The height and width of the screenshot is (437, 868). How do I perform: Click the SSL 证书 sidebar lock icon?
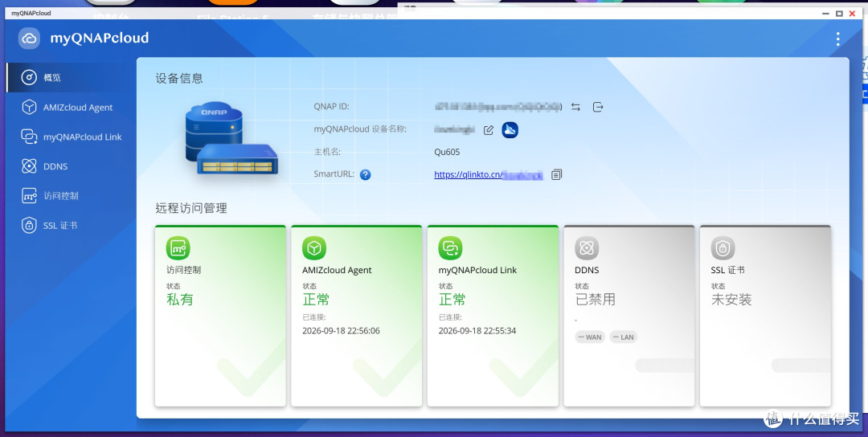[x=29, y=225]
